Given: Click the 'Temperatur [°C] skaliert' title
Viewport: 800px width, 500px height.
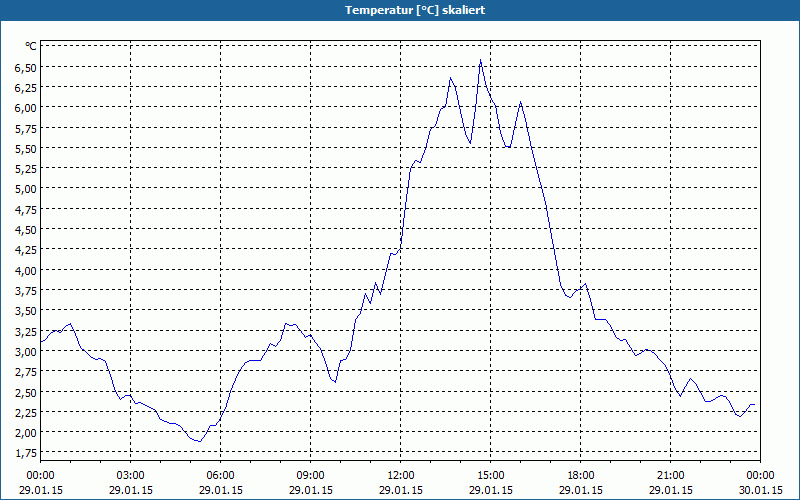Looking at the screenshot, I should point(415,10).
